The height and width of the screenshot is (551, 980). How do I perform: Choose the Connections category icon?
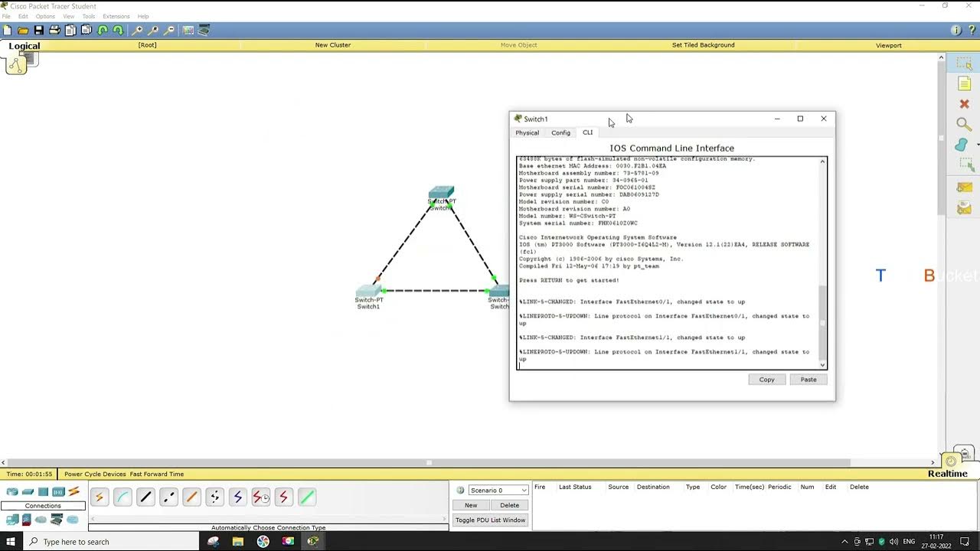[73, 491]
